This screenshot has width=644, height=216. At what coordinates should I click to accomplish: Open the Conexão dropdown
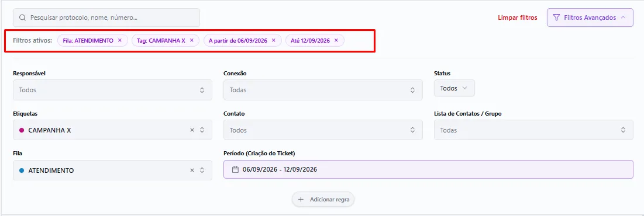323,90
